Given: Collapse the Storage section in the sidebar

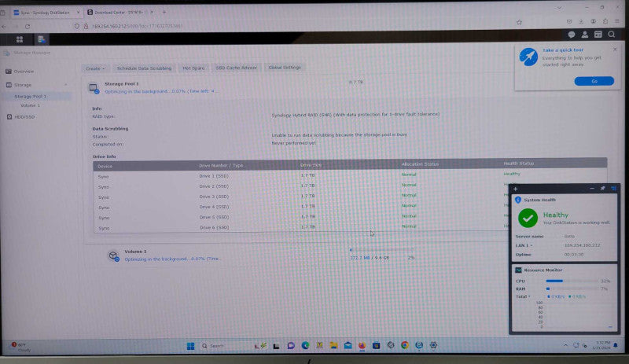Looking at the screenshot, I should pyautogui.click(x=66, y=85).
